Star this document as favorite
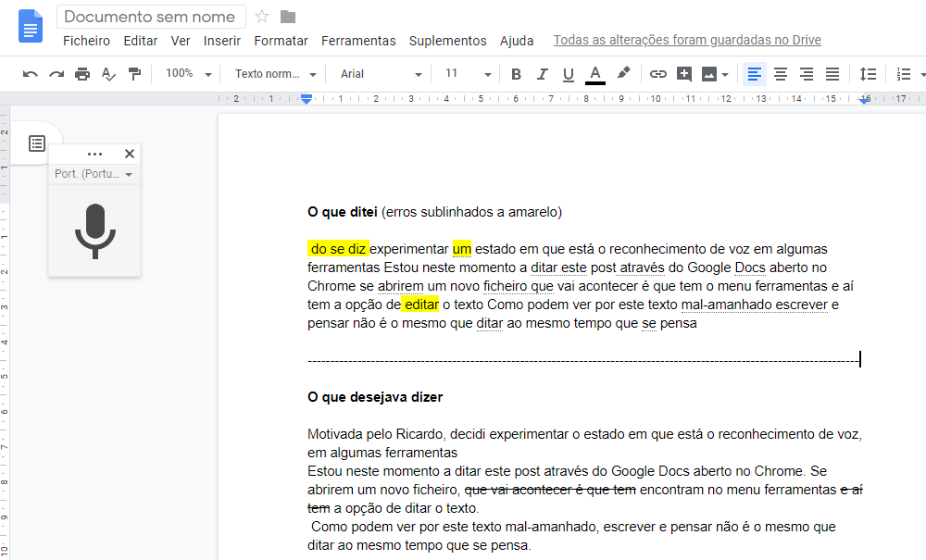Image resolution: width=926 pixels, height=560 pixels. 262,17
